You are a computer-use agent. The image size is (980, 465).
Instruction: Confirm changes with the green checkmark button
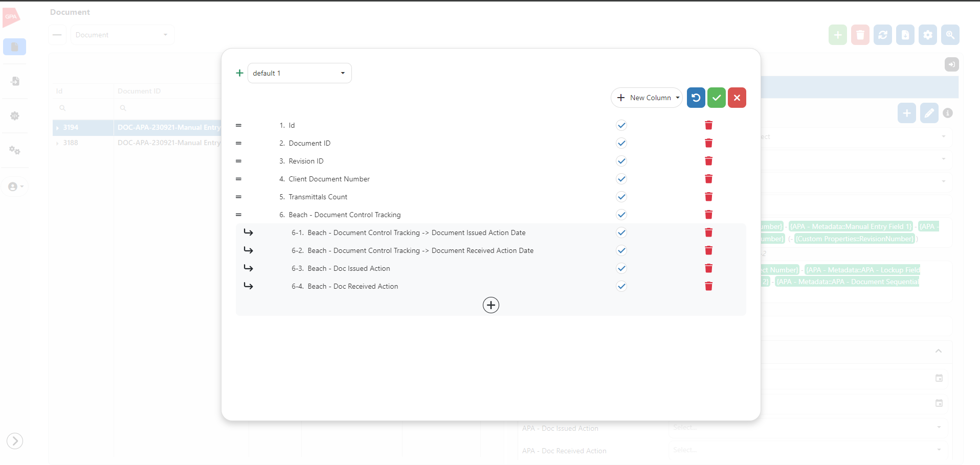pyautogui.click(x=716, y=98)
